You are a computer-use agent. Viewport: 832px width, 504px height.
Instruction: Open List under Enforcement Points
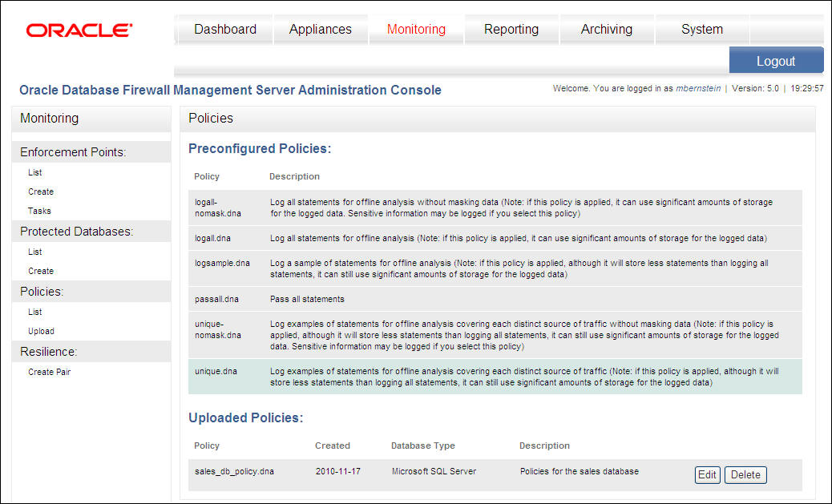(x=35, y=172)
